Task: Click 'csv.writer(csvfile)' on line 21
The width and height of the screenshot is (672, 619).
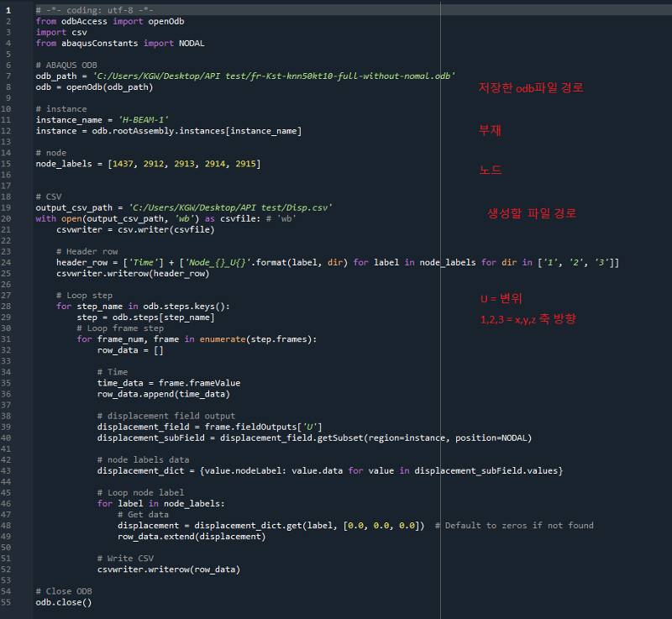Action: pyautogui.click(x=165, y=229)
